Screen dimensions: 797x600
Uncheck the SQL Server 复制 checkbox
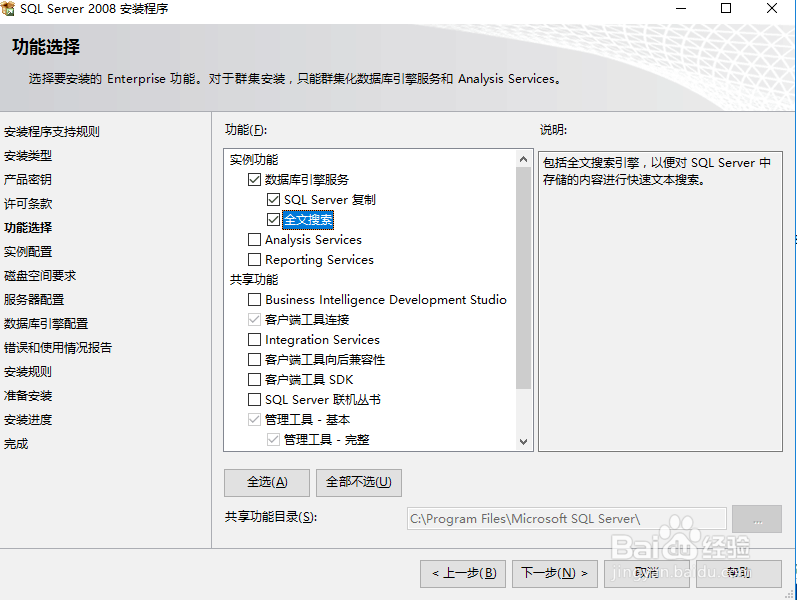(273, 199)
